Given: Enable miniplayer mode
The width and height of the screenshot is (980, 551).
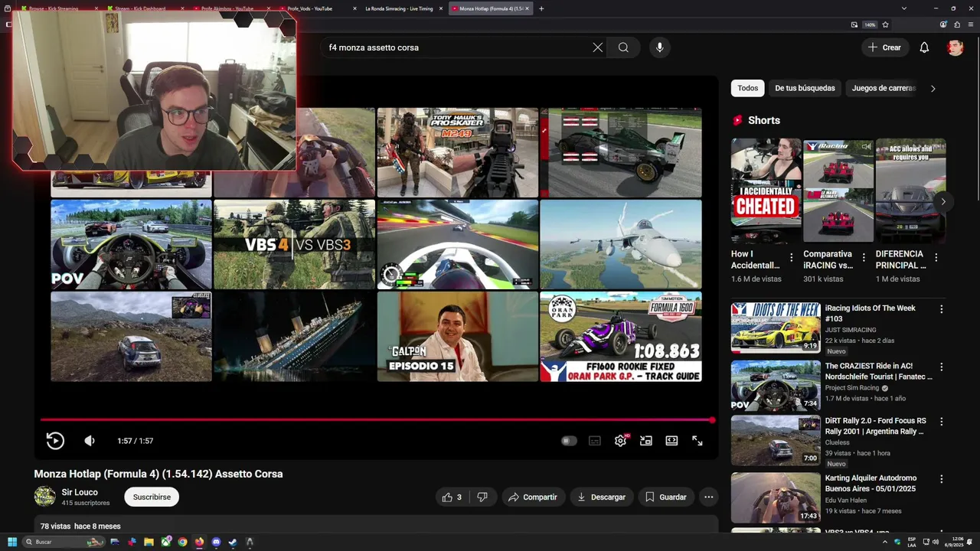Looking at the screenshot, I should pos(646,441).
